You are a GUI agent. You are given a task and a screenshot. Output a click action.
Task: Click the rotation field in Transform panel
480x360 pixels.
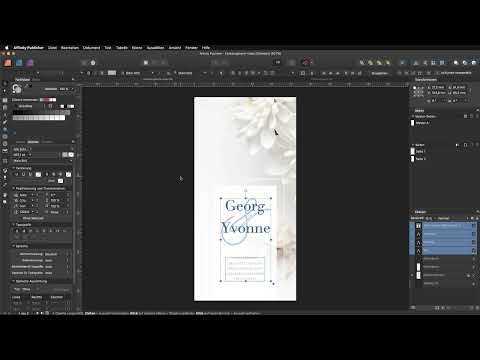pos(438,100)
